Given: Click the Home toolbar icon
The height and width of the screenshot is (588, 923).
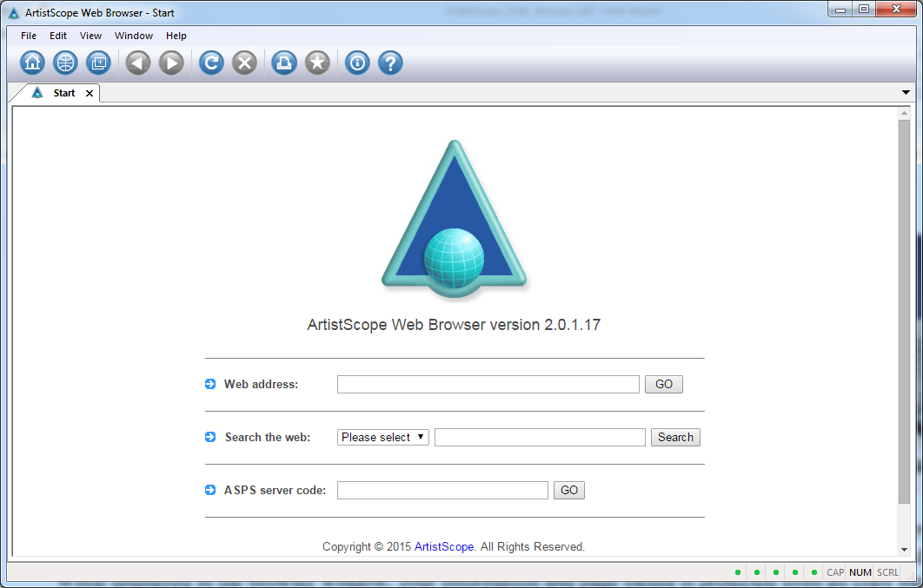Looking at the screenshot, I should coord(32,63).
